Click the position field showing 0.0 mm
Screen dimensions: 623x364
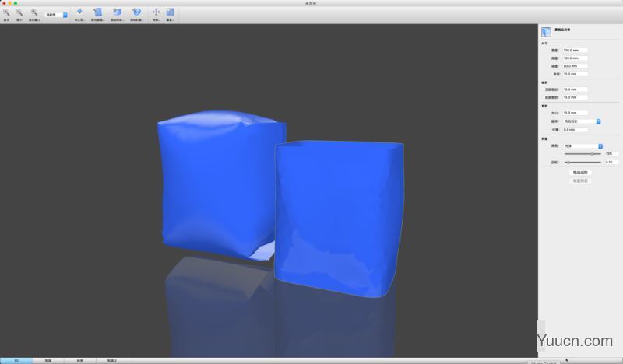tap(575, 130)
